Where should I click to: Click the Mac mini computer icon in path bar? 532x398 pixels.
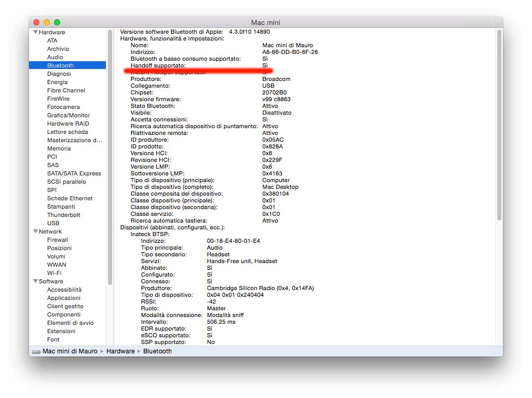pos(36,351)
